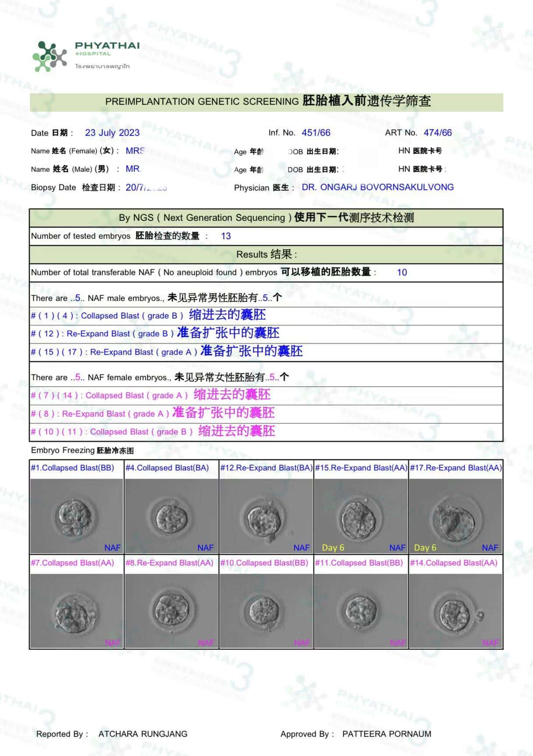The height and width of the screenshot is (756, 533).
Task: Click the By NGS section header
Action: click(266, 218)
